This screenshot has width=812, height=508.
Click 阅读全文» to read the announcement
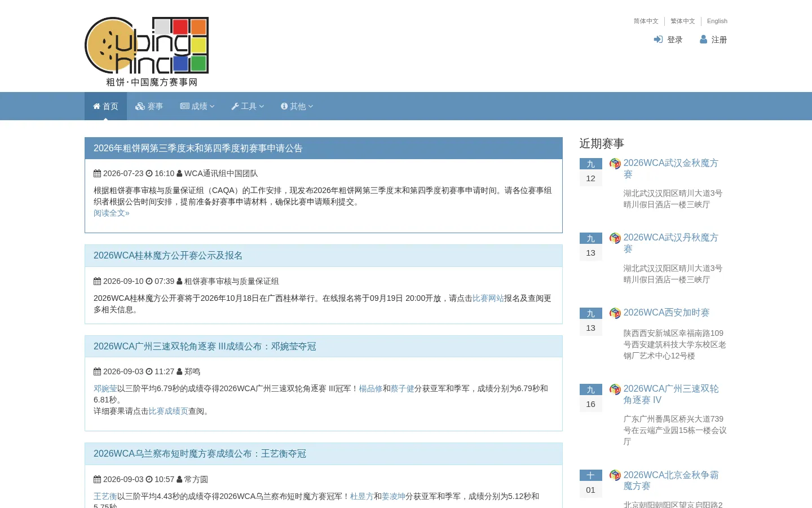(x=112, y=213)
